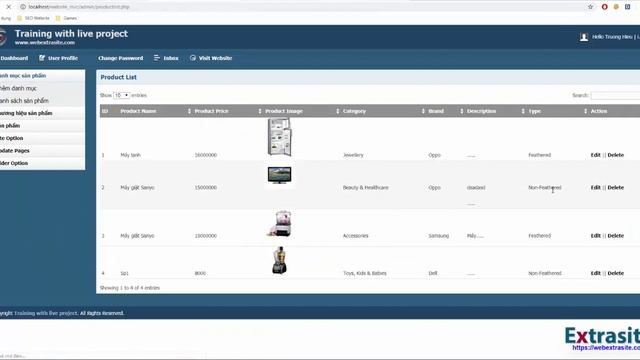Open Change Password menu item
The width and height of the screenshot is (640, 360).
click(x=120, y=58)
